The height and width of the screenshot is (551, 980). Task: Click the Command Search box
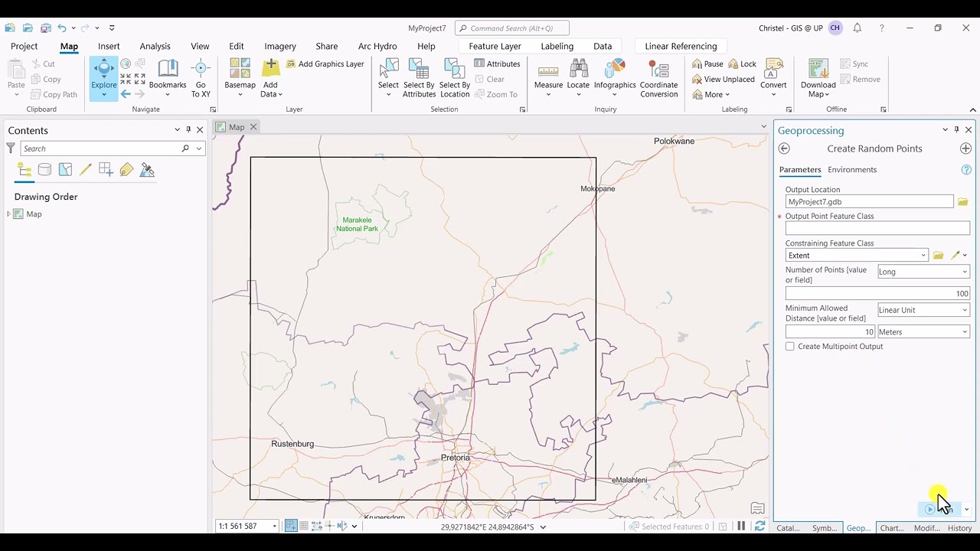pos(512,28)
